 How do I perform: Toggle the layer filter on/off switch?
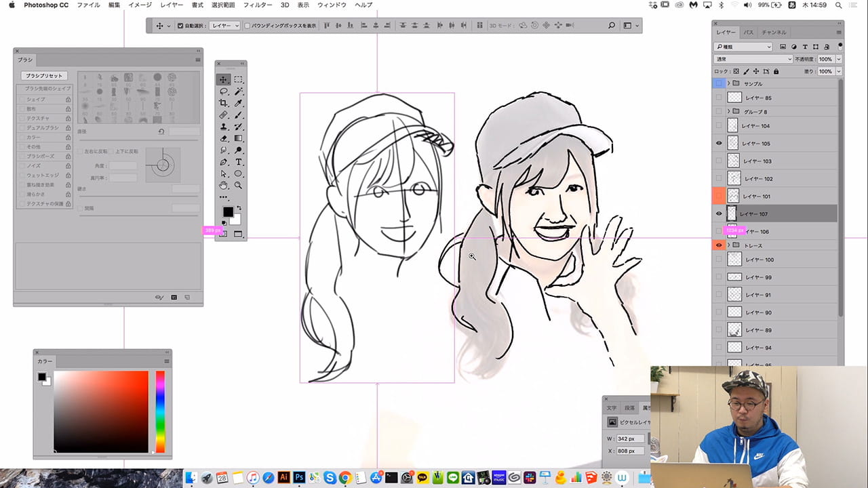point(840,47)
